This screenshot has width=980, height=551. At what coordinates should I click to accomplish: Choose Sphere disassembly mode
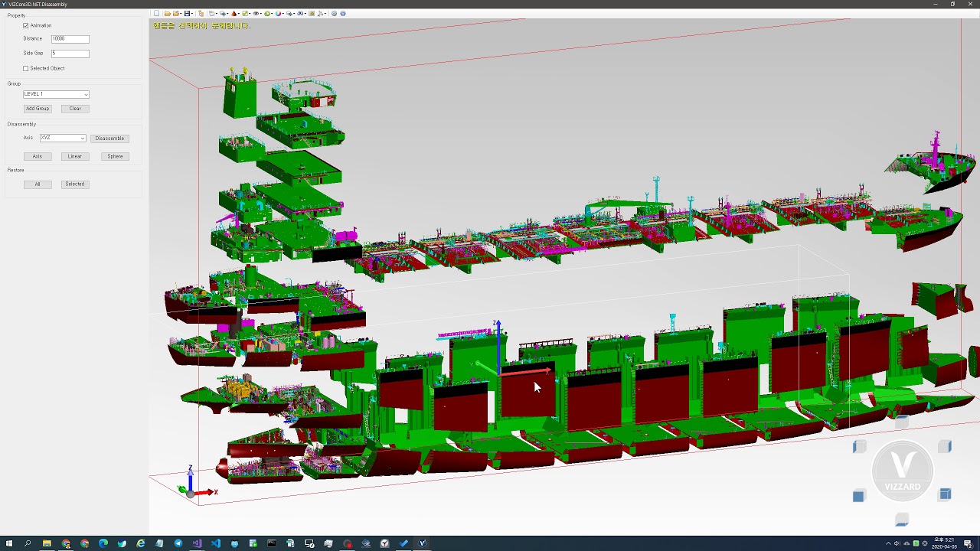coord(115,156)
